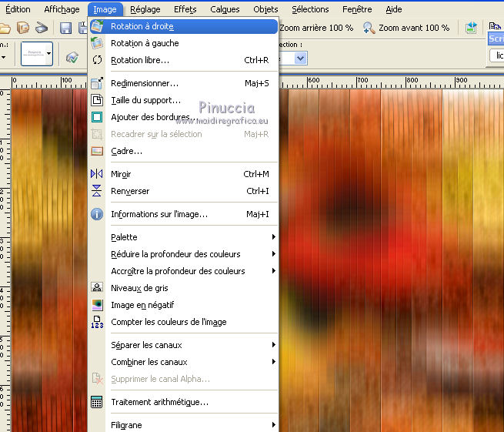
Task: Click the browse images box toolbar icon
Action: (23, 28)
